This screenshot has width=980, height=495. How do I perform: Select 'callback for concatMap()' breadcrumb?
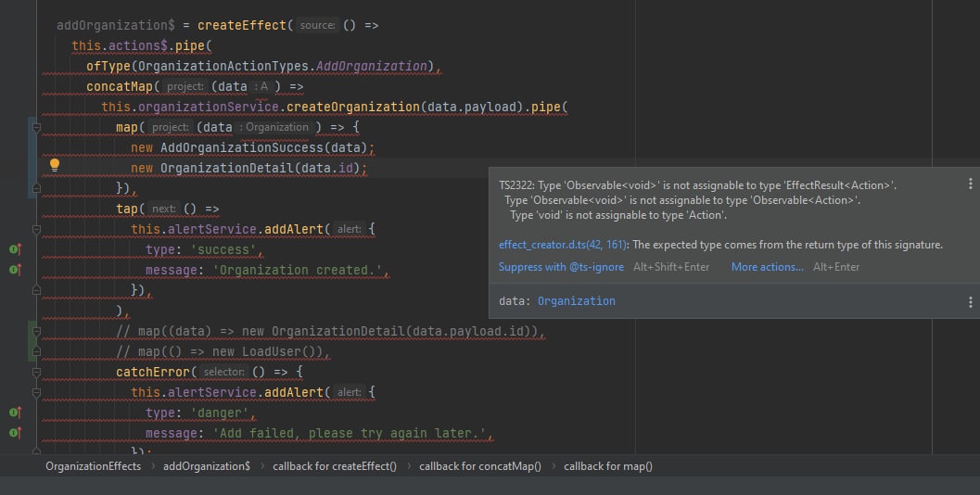pyautogui.click(x=480, y=466)
